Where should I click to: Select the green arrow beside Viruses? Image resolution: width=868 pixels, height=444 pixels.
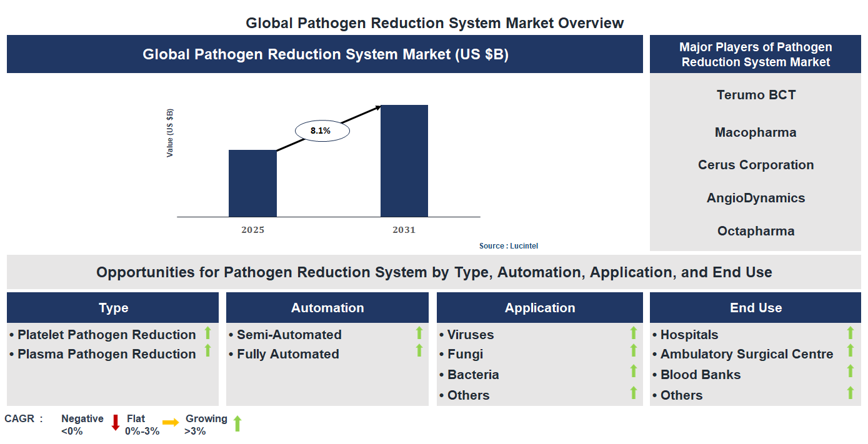click(x=634, y=334)
